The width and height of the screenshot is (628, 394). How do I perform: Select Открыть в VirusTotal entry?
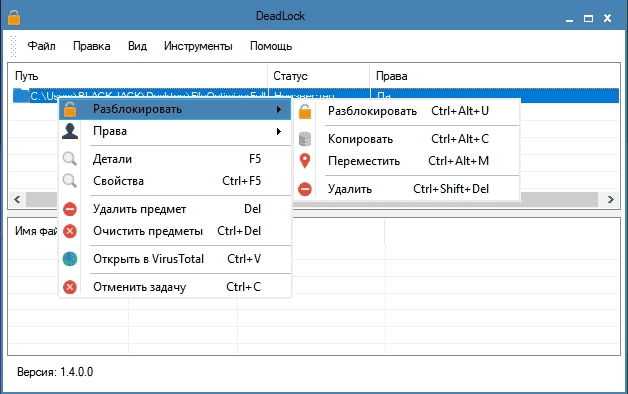[175, 259]
